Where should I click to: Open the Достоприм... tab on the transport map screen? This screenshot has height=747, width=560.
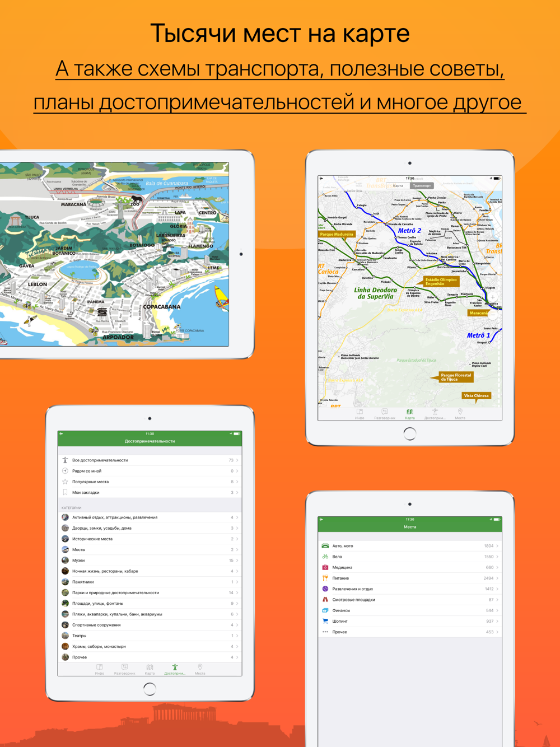pos(435,414)
